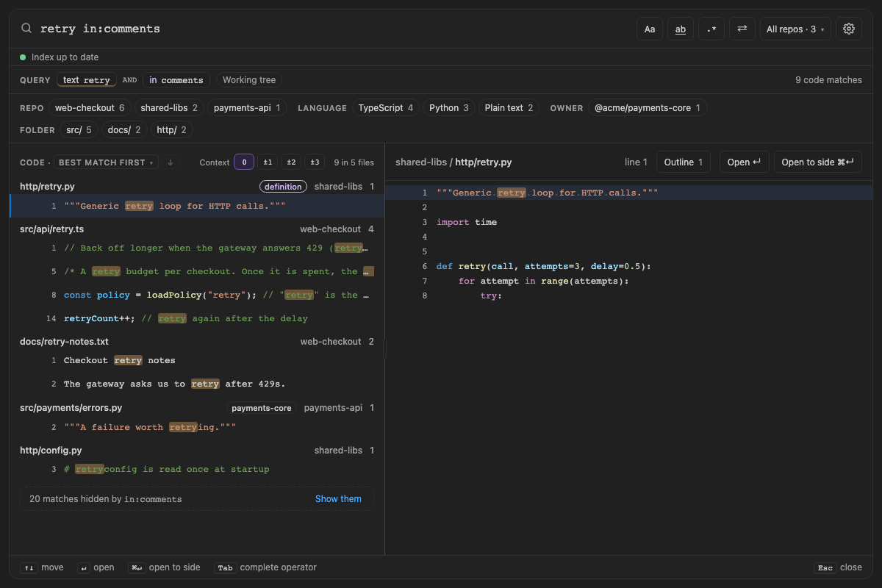882x588 pixels.
Task: Filter by Plain text language
Action: tap(509, 108)
